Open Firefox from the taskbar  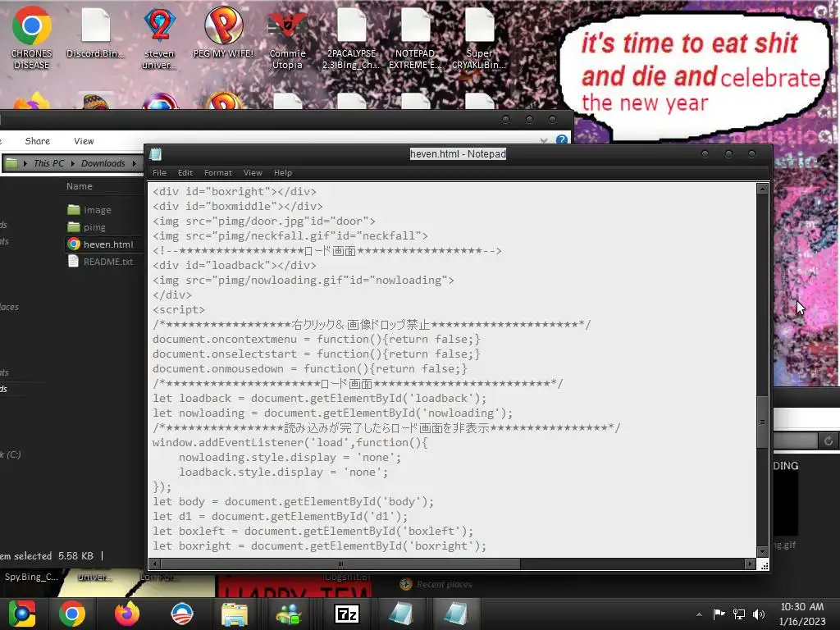point(127,614)
